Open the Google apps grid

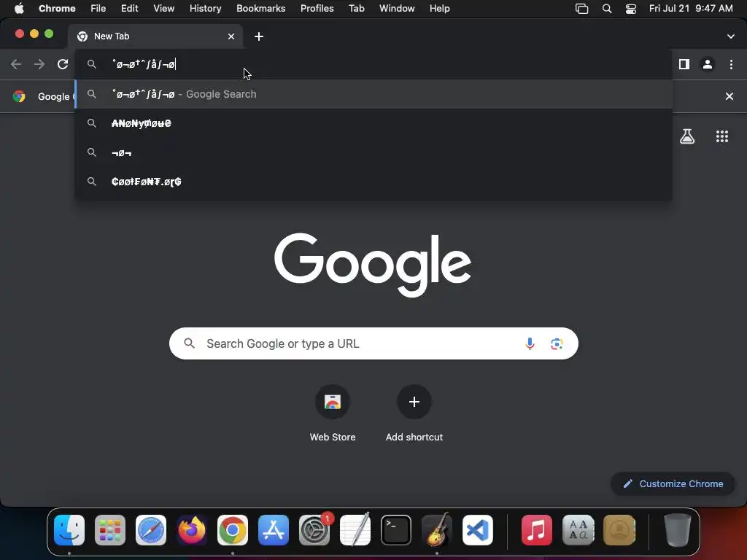pyautogui.click(x=722, y=136)
